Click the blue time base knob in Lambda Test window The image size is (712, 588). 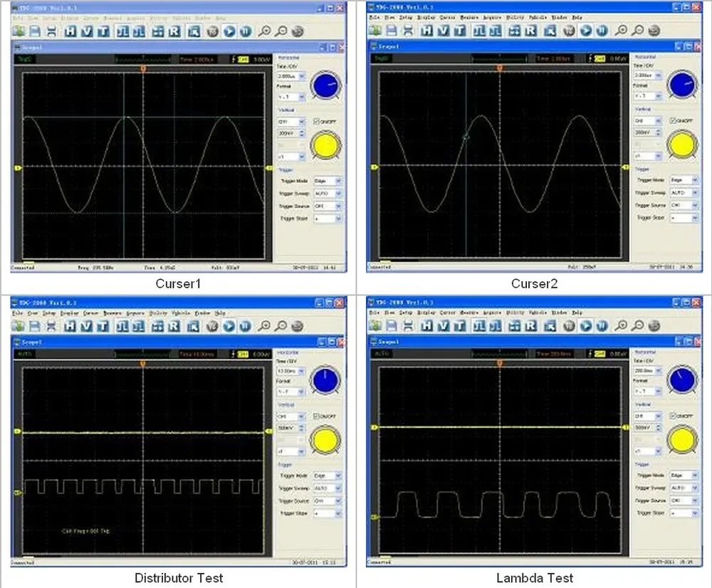(682, 379)
